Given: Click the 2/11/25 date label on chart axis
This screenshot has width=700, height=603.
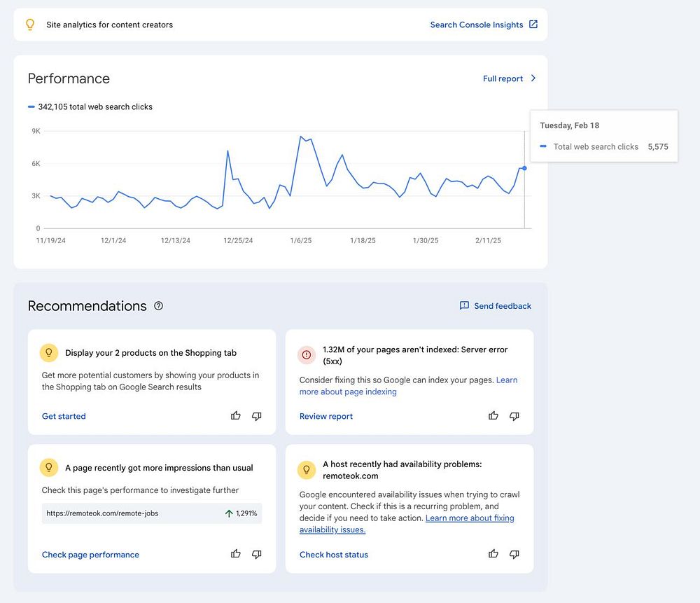Looking at the screenshot, I should (x=488, y=241).
